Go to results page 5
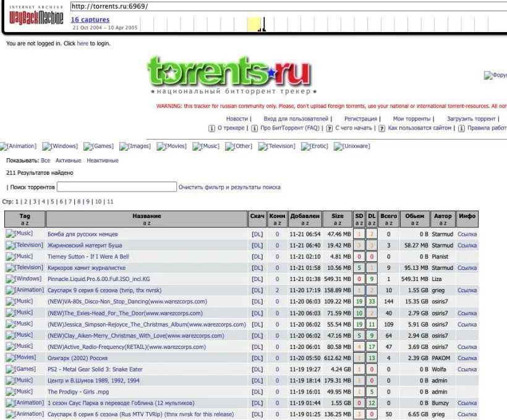507x420 pixels. pyautogui.click(x=52, y=201)
